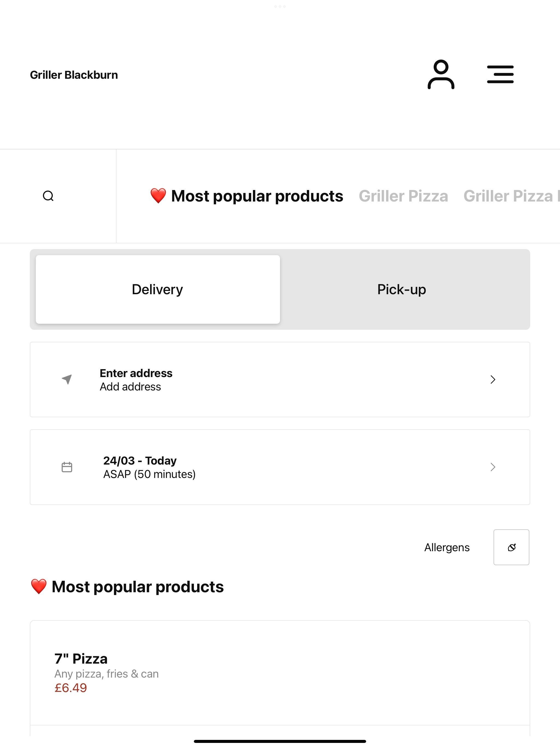Viewport: 560px width, 747px height.
Task: Click the red heart in category tab
Action: (158, 196)
